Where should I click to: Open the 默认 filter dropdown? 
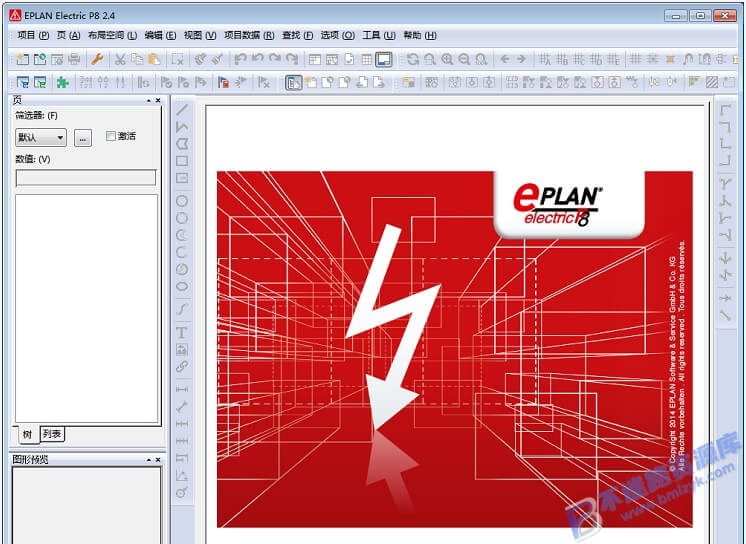(41, 138)
